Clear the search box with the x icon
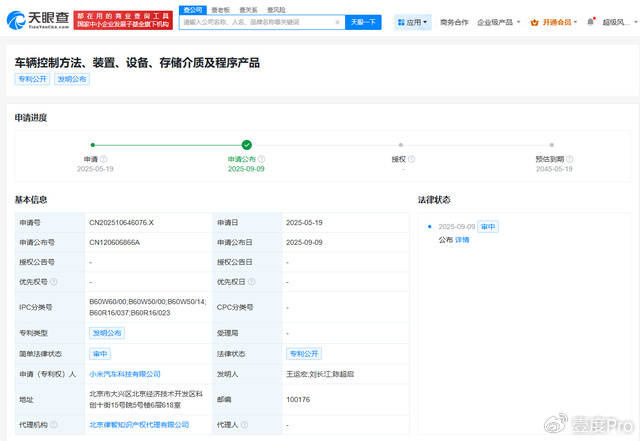Screen dimensions: 640x441 click(x=338, y=22)
